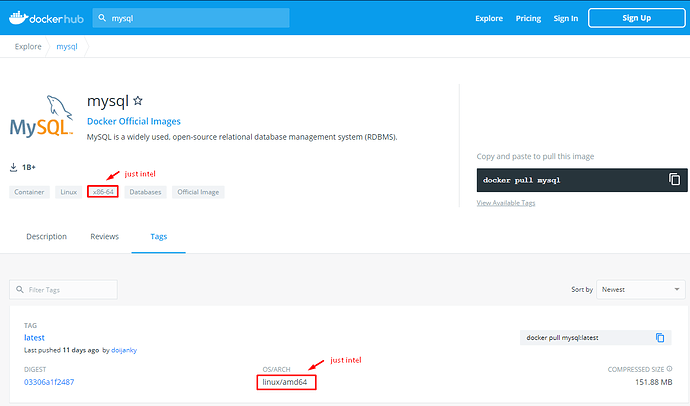Open the Pricing link in top navigation
690x406 pixels.
(x=528, y=18)
